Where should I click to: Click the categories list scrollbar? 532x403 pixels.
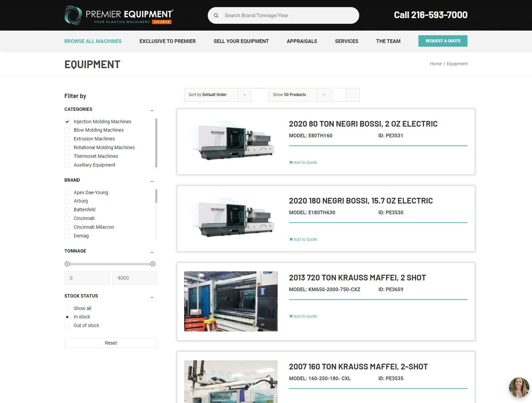[156, 143]
